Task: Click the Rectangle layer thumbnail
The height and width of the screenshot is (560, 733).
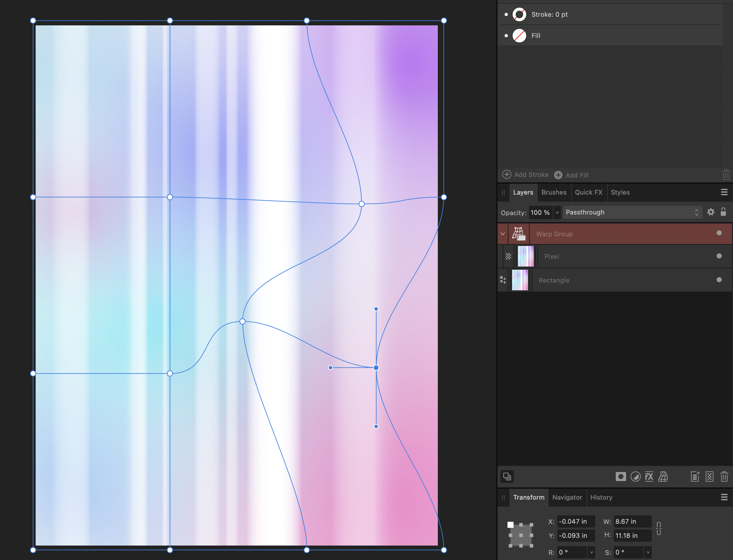Action: point(520,280)
